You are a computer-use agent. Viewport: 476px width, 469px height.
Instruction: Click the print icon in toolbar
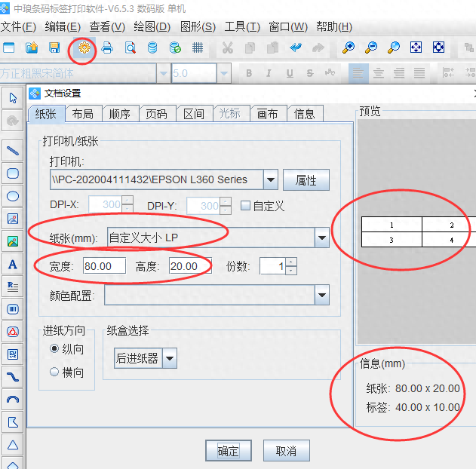point(107,48)
